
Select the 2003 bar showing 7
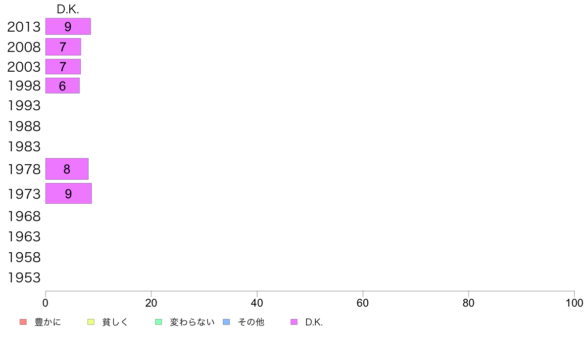[x=63, y=67]
